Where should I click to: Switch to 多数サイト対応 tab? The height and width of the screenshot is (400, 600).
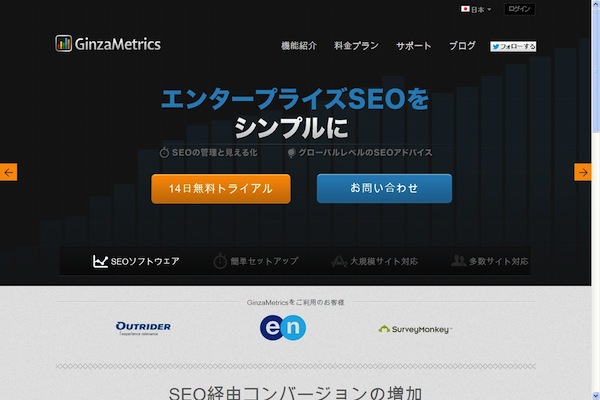(490, 261)
